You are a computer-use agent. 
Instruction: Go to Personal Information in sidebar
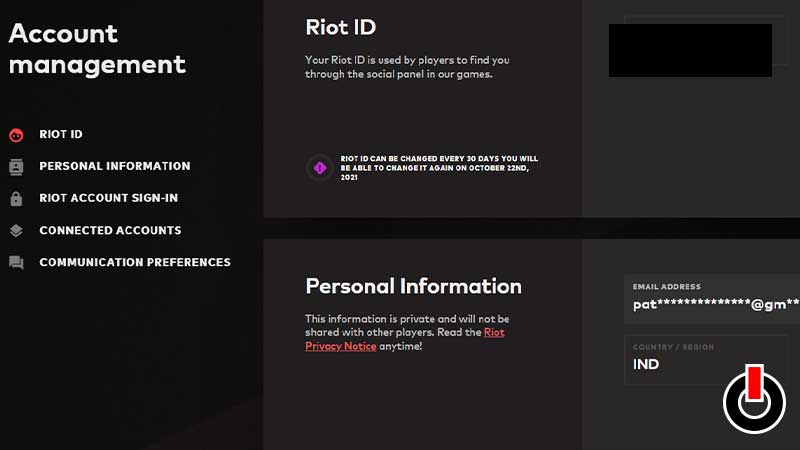[x=114, y=166]
